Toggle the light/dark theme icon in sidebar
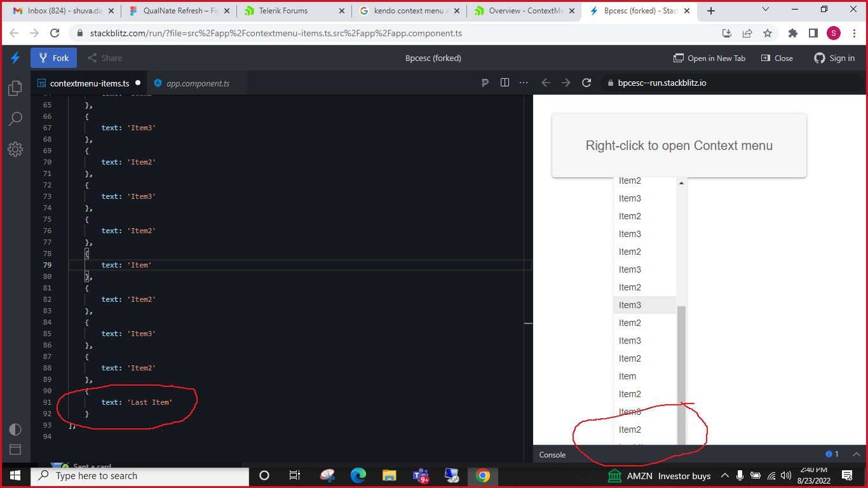Viewport: 868px width, 488px height. 15,429
